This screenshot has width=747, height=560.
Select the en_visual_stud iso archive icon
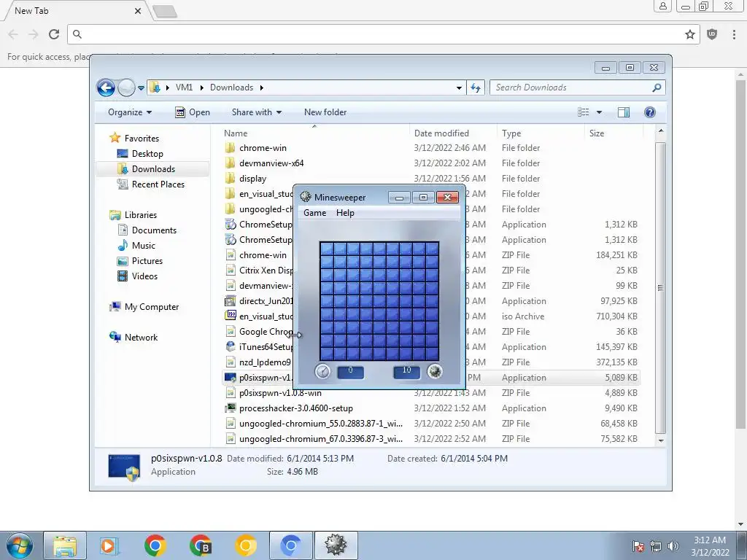click(x=231, y=316)
